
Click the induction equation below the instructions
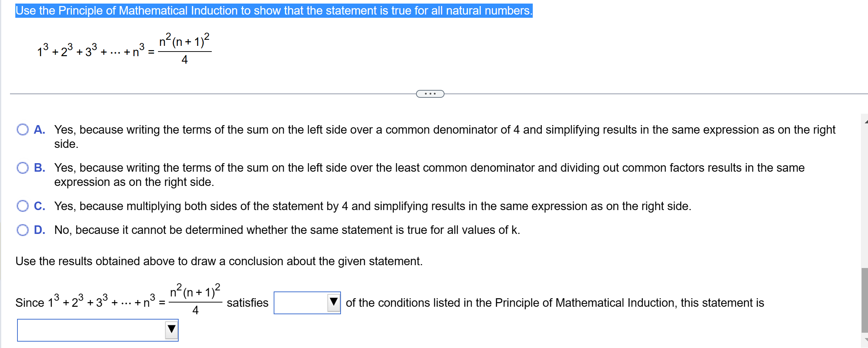125,50
